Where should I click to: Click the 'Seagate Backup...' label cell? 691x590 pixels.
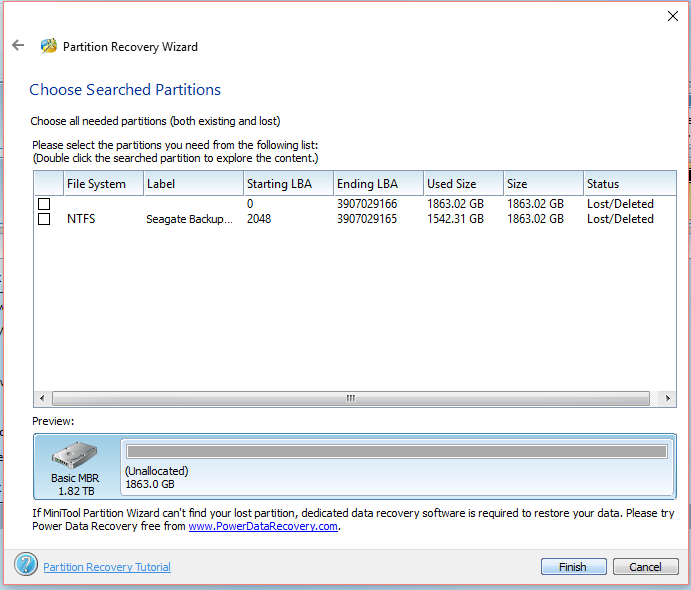(189, 219)
